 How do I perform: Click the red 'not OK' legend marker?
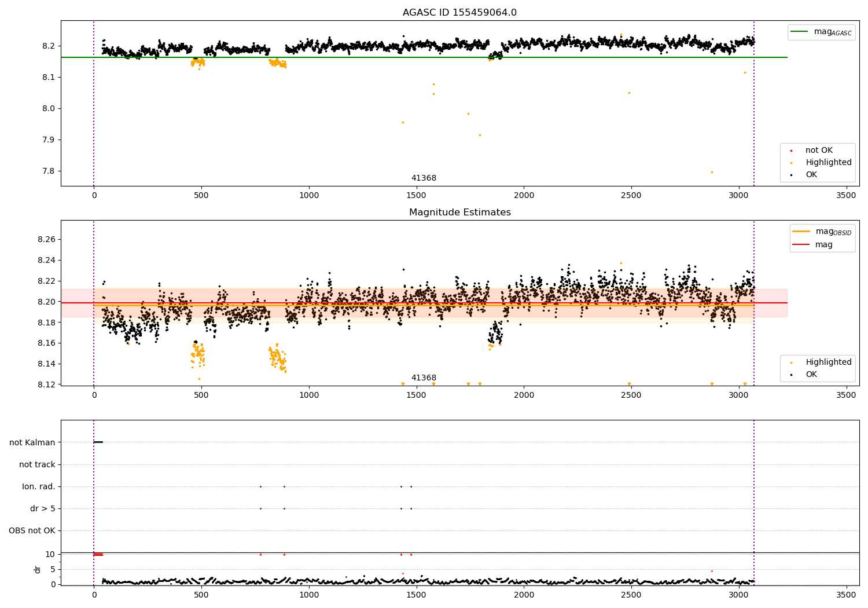792,151
